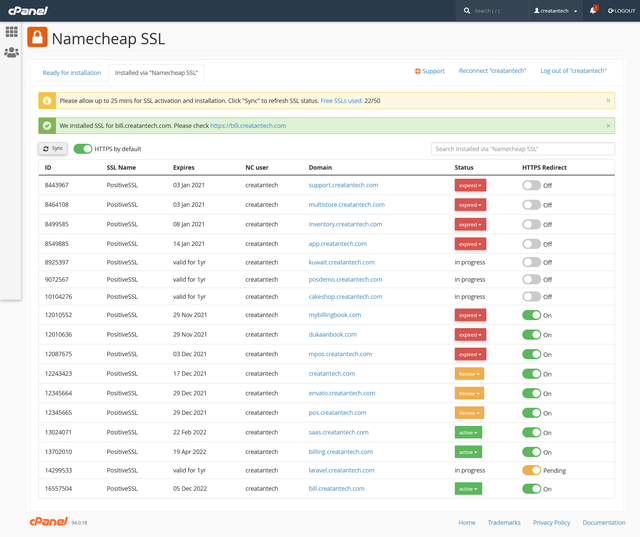Click the ID cell 16557504

(58, 488)
